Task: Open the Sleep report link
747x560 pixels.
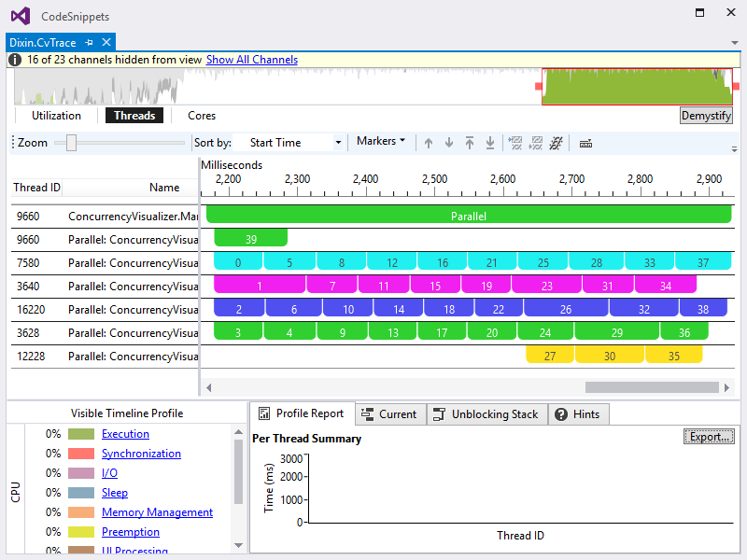Action: (x=114, y=493)
